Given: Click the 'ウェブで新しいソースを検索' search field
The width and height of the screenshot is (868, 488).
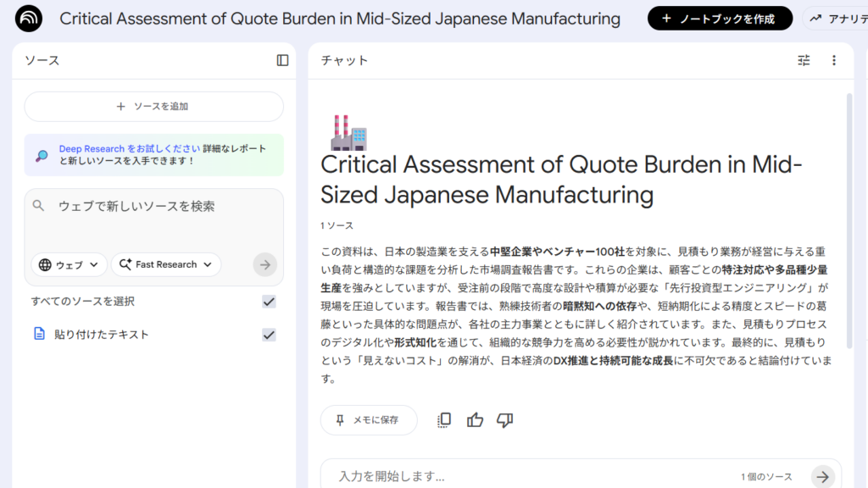Looking at the screenshot, I should coord(153,206).
